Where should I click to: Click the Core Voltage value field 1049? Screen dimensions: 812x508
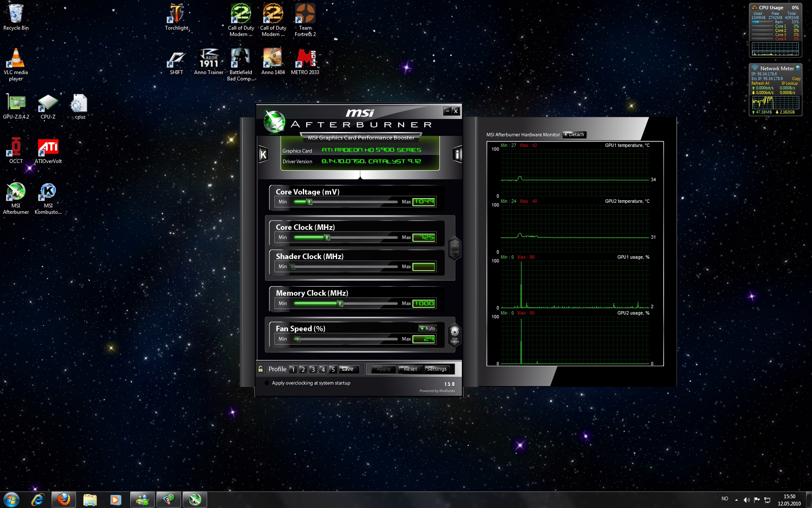coord(424,202)
